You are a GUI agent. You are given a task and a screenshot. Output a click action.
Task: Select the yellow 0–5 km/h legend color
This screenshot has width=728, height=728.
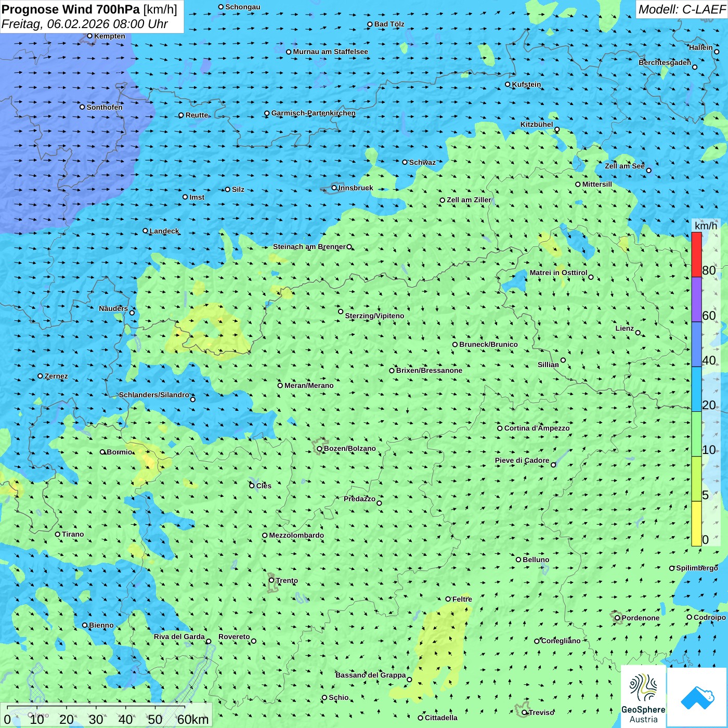coord(696,523)
